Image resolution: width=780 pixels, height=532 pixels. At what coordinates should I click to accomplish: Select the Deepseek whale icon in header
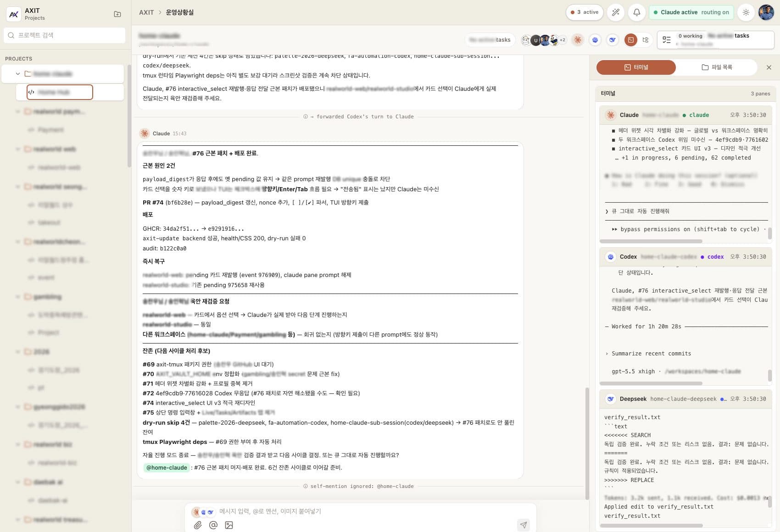[613, 40]
